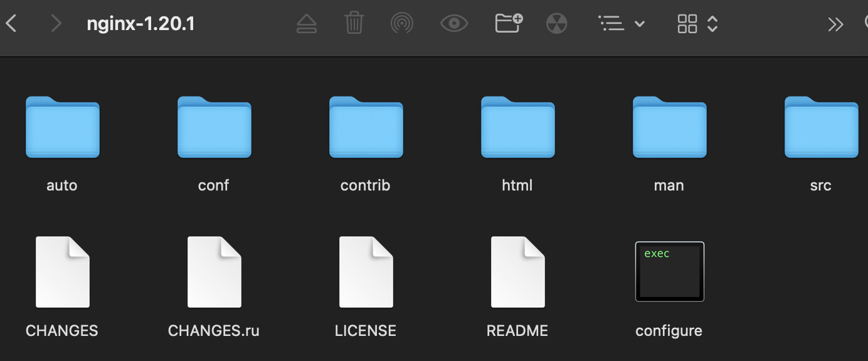Click the 'man' folder name label
The height and width of the screenshot is (361, 868).
point(669,186)
